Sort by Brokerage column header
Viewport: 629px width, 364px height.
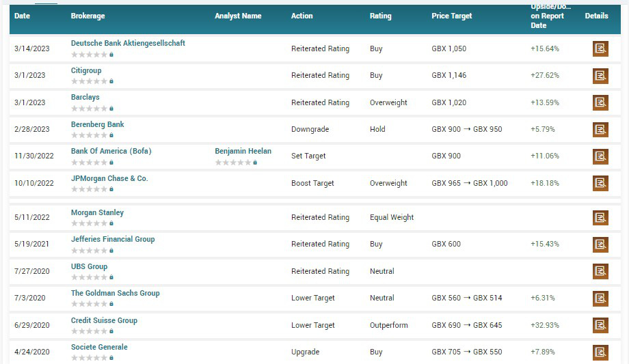pos(88,16)
